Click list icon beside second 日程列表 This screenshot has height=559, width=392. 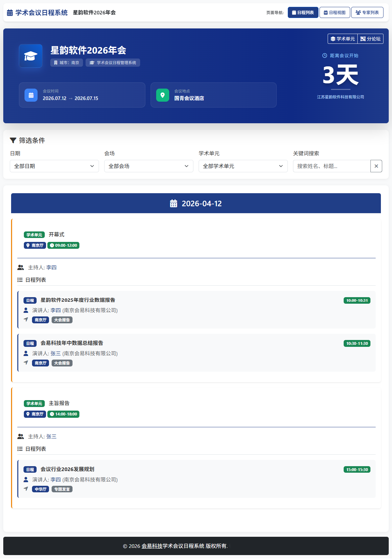pyautogui.click(x=20, y=449)
